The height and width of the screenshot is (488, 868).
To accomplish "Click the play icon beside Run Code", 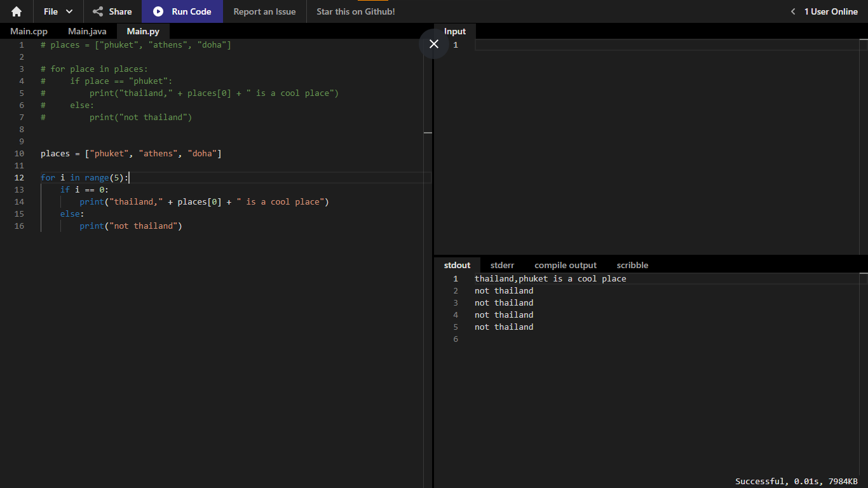I will (x=158, y=11).
